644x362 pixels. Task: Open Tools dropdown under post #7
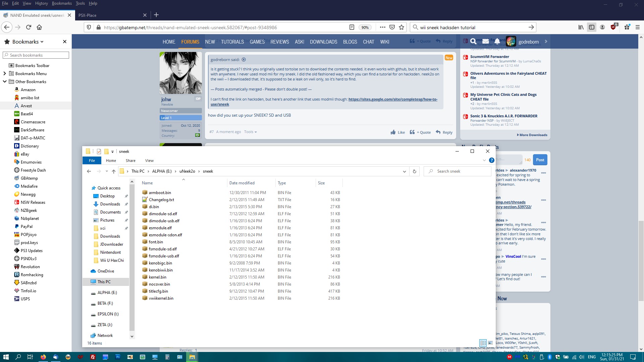tap(251, 132)
